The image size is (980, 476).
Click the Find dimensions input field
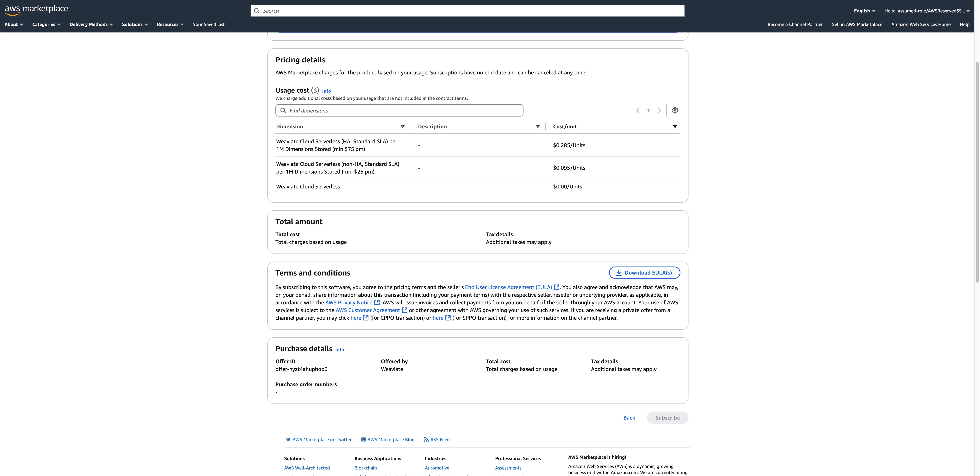399,111
